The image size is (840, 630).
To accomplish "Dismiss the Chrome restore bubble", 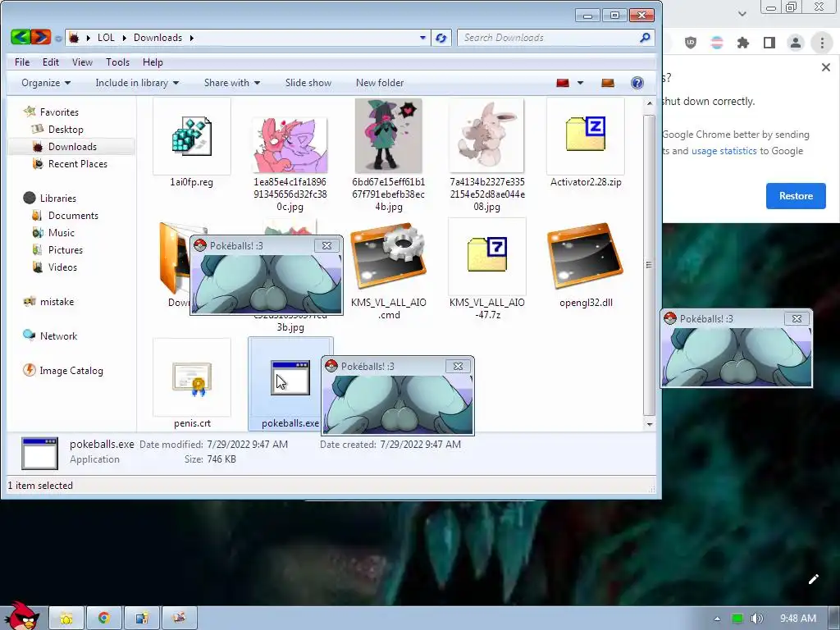I will (825, 67).
